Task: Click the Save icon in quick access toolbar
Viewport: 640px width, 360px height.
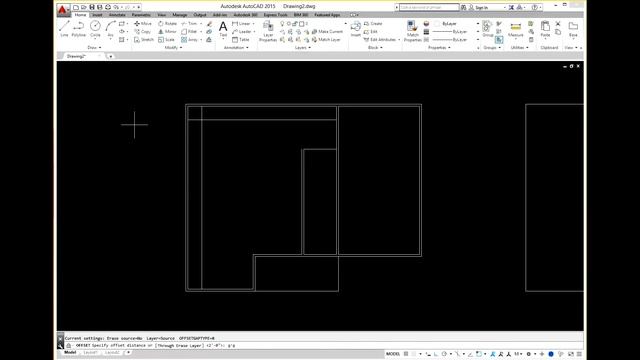Action: [92, 7]
